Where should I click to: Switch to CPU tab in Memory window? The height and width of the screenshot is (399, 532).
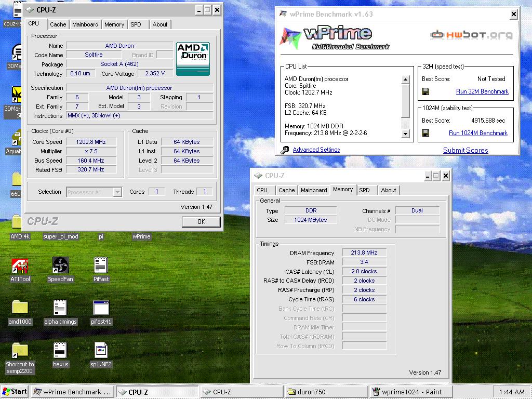262,190
